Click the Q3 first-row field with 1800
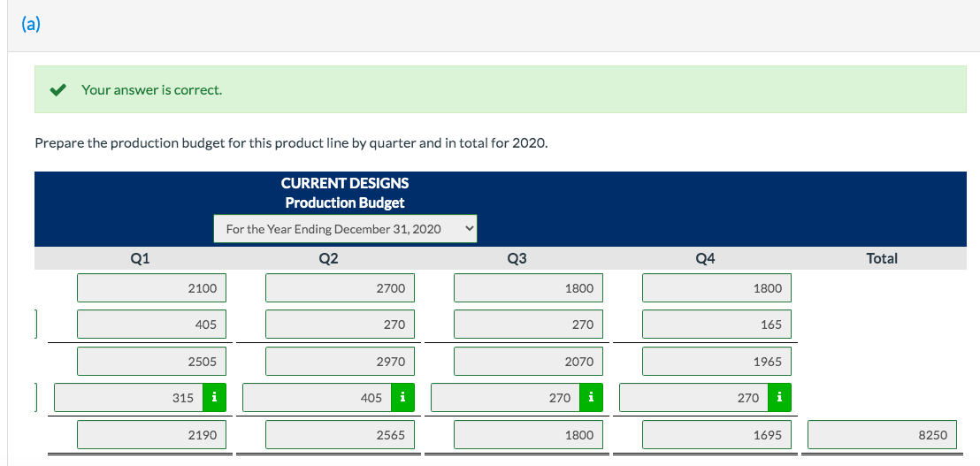This screenshot has height=466, width=980. coord(529,288)
